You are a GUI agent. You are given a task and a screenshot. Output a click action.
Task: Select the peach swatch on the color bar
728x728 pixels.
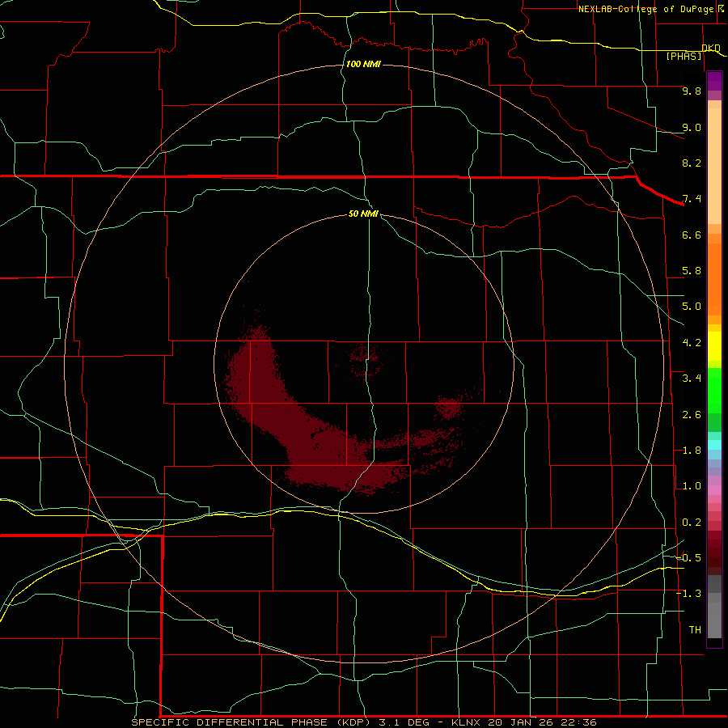click(714, 166)
